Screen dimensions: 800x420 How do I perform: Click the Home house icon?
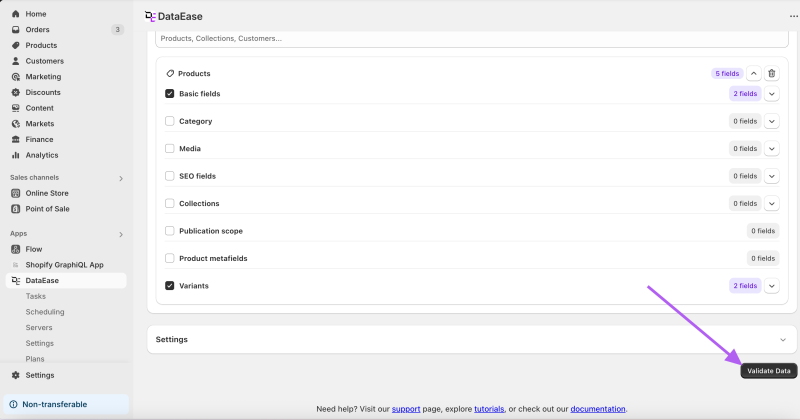click(x=16, y=14)
